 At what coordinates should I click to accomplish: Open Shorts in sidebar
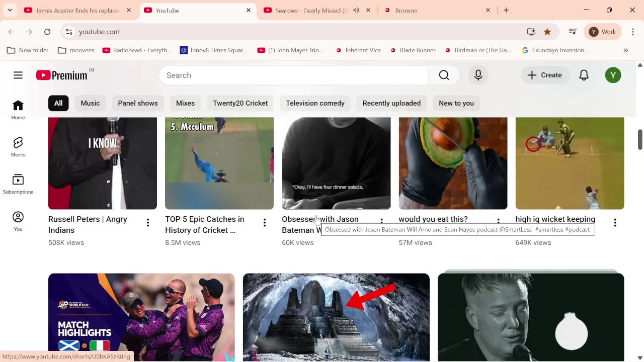[18, 147]
